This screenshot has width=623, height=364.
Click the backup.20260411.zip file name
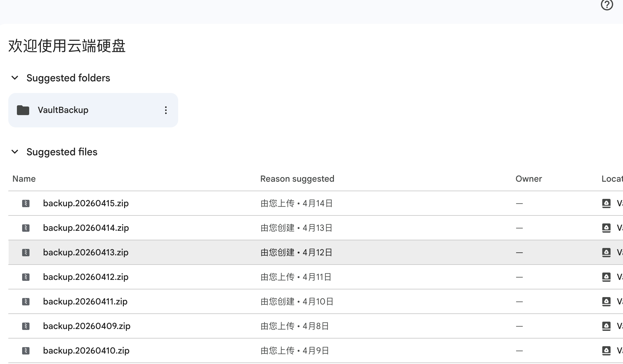85,301
